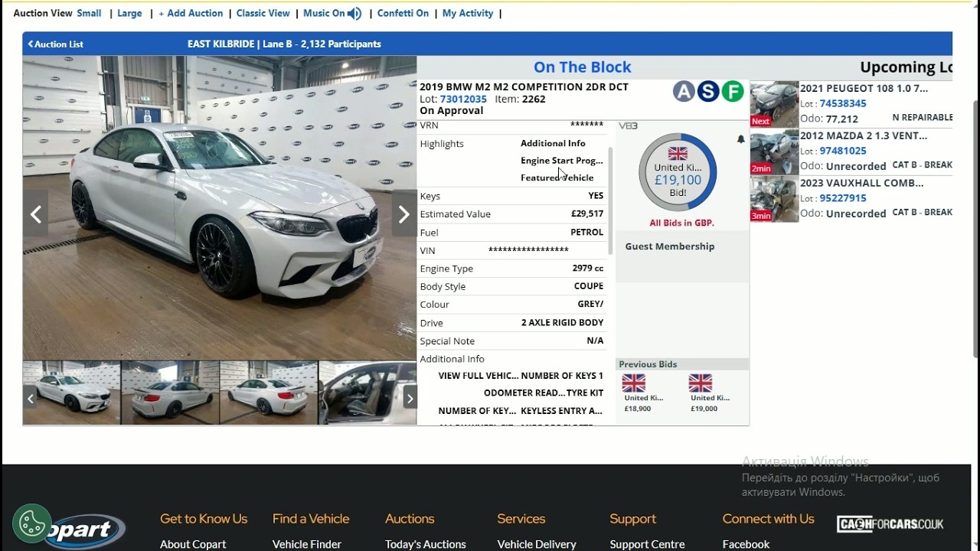Open cookie preferences icon
This screenshot has width=980, height=551.
click(32, 524)
